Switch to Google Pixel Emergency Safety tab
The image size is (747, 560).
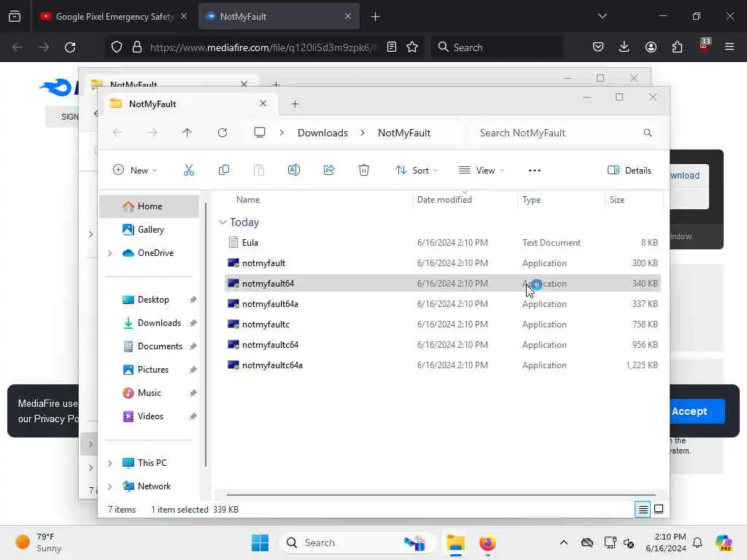point(115,17)
